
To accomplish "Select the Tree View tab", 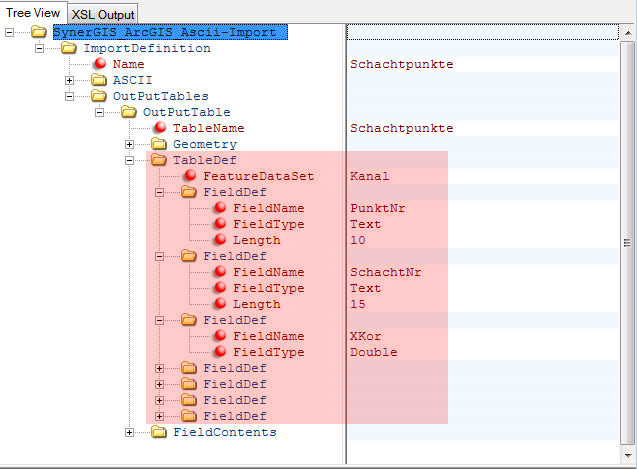I will click(x=33, y=13).
